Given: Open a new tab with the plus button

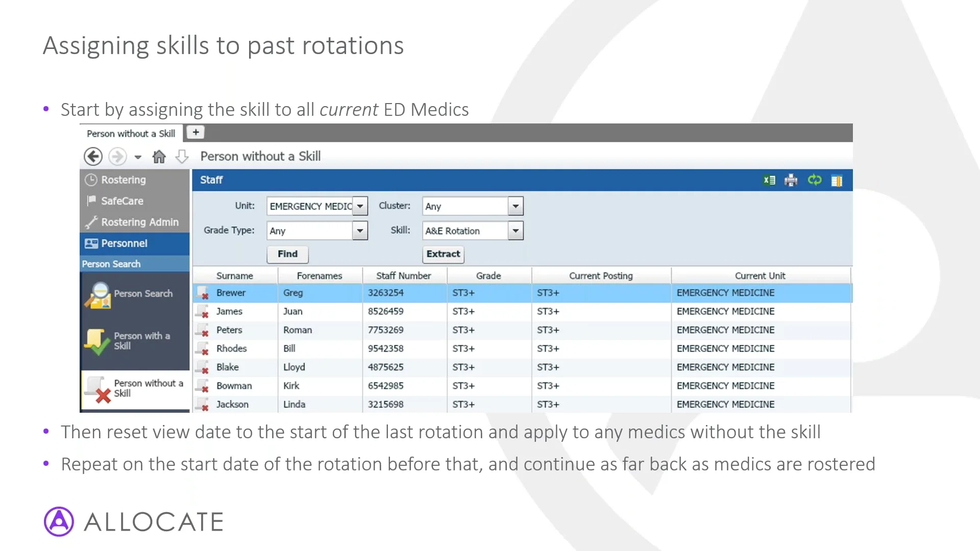Looking at the screenshot, I should (195, 132).
